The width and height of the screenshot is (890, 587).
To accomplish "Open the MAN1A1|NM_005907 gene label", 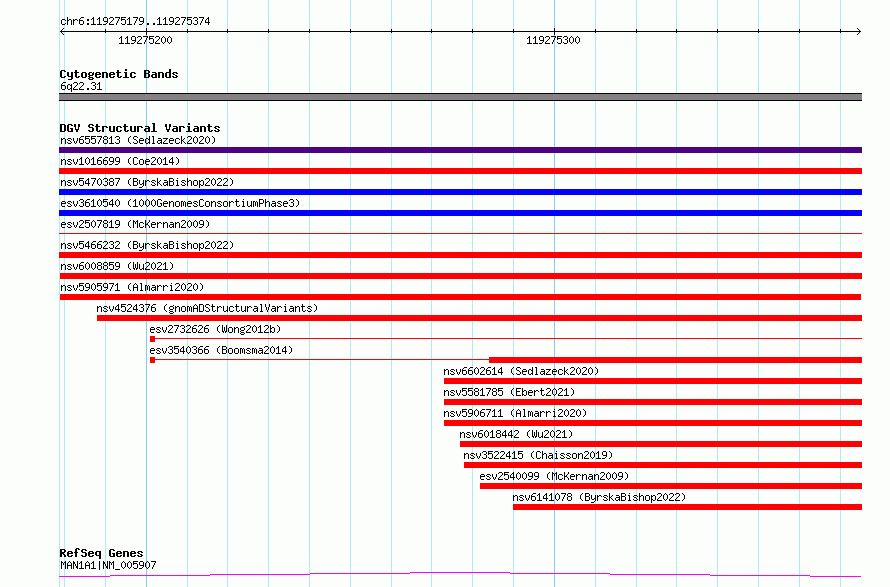I will (108, 565).
